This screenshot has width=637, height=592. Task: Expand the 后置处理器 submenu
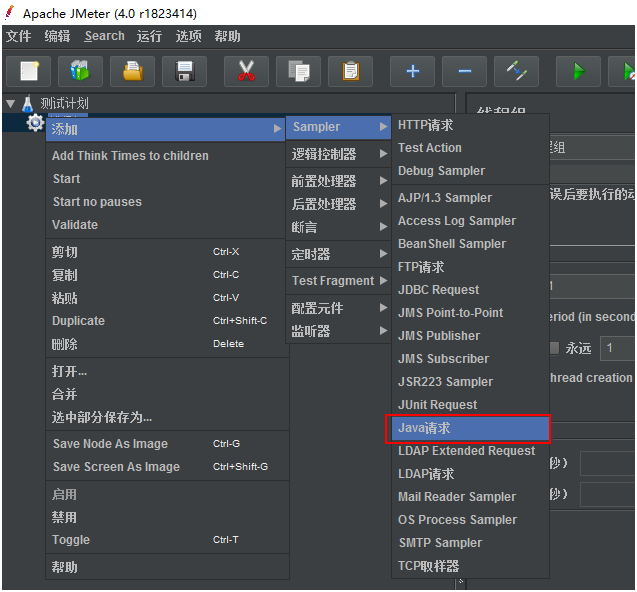click(x=338, y=204)
